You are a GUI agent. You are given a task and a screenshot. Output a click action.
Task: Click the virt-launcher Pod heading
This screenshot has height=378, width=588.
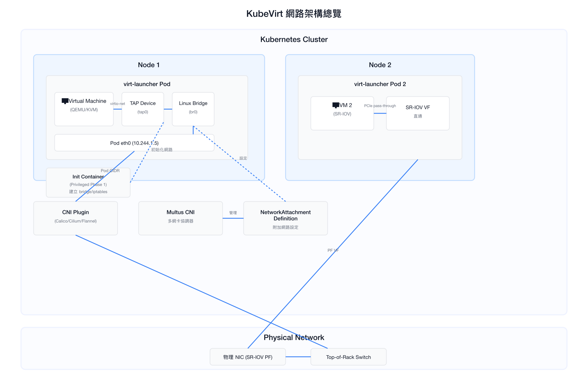(x=147, y=84)
